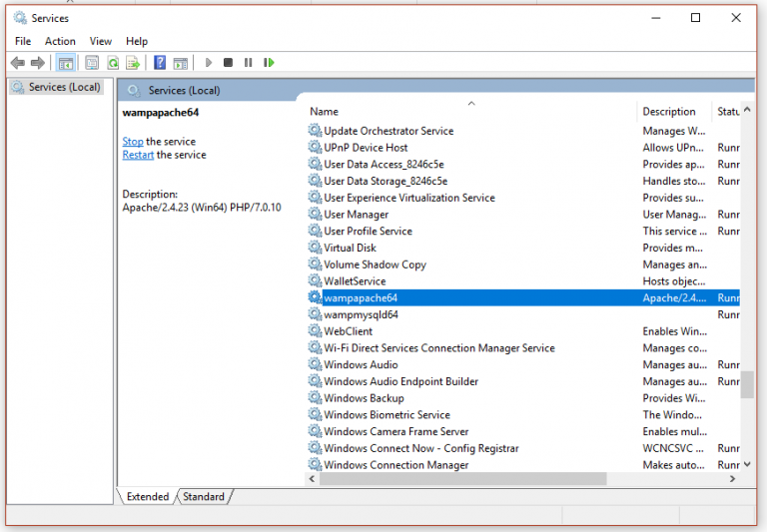Click the gear icon beside wampapache64
The width and height of the screenshot is (767, 532).
click(315, 297)
